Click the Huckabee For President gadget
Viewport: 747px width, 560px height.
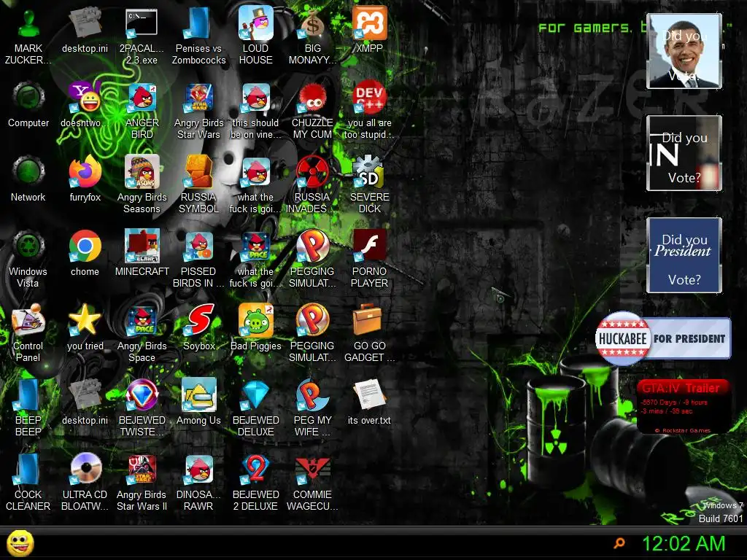point(662,338)
